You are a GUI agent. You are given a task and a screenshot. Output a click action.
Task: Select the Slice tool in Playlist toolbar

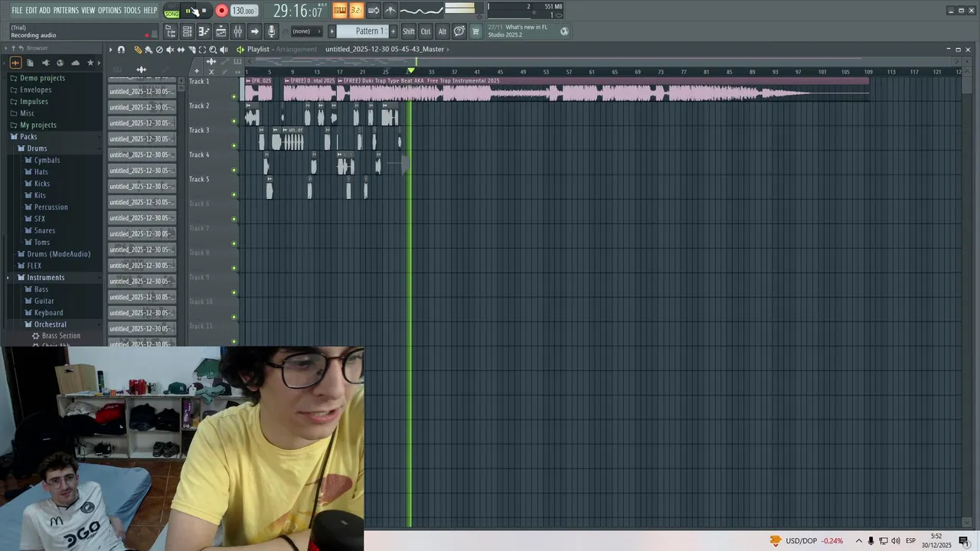coord(191,49)
